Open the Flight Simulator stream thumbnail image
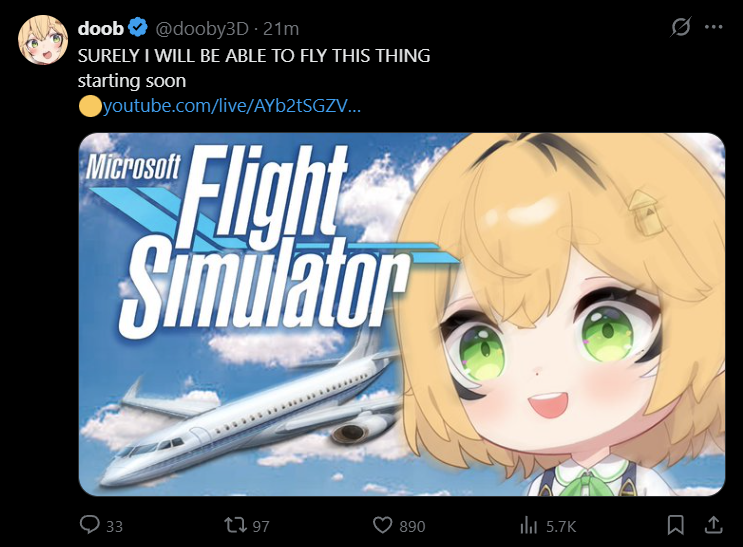The height and width of the screenshot is (547, 743). pyautogui.click(x=402, y=314)
